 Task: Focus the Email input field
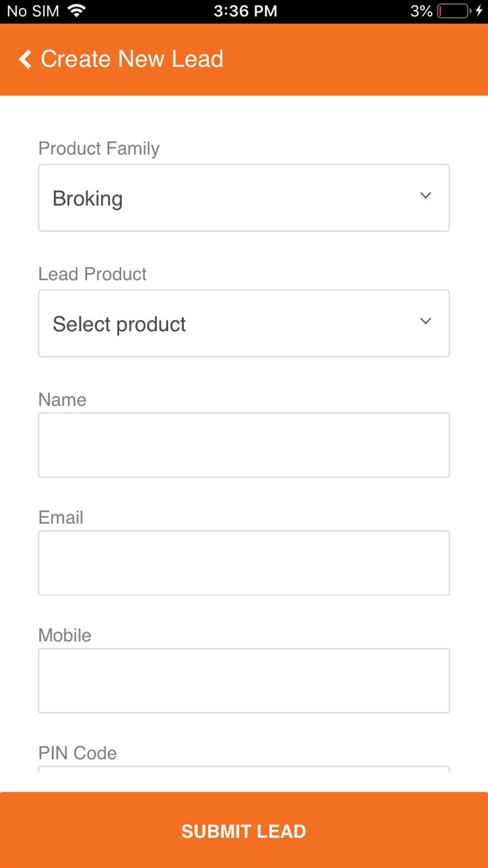pyautogui.click(x=244, y=563)
